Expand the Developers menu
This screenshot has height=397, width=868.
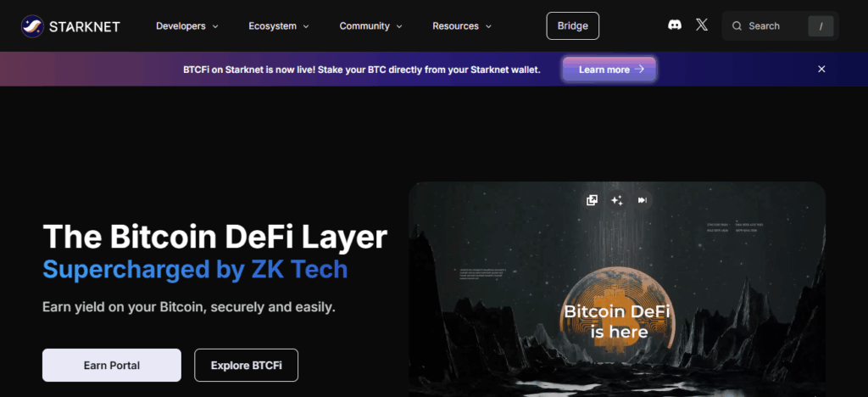(x=187, y=26)
